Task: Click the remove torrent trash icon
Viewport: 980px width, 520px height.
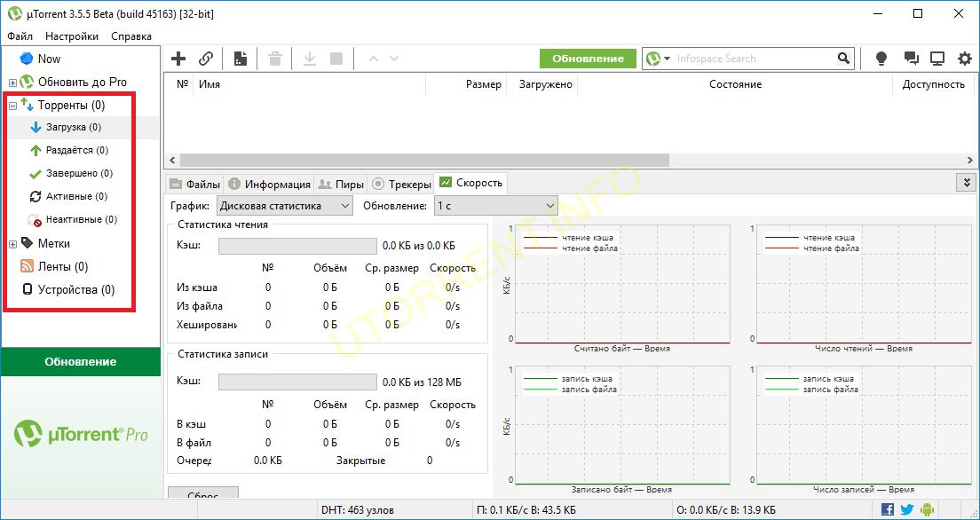Action: click(x=275, y=59)
